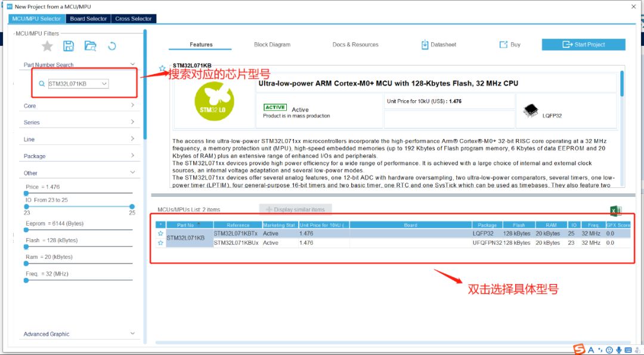This screenshot has height=355, width=644.
Task: Sort by Unit Price column header
Action: (324, 225)
